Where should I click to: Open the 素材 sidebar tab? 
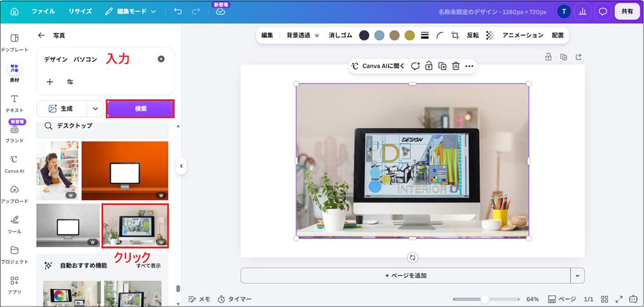tap(14, 73)
